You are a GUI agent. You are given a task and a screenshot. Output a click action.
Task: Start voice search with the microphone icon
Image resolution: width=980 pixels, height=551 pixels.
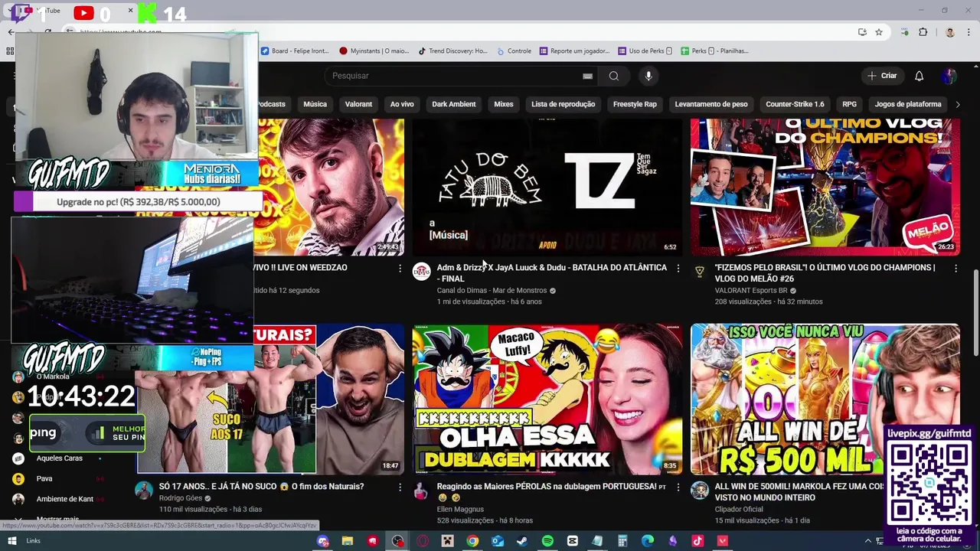tap(648, 76)
